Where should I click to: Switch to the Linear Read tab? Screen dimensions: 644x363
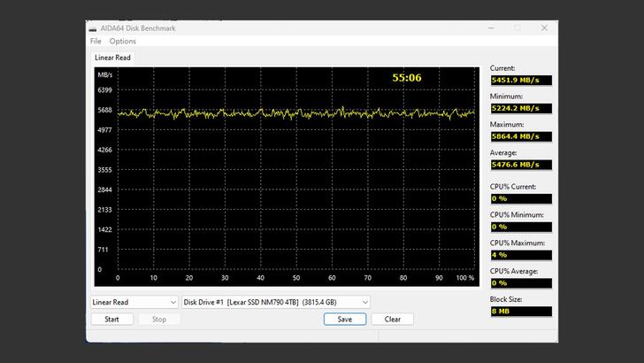112,58
